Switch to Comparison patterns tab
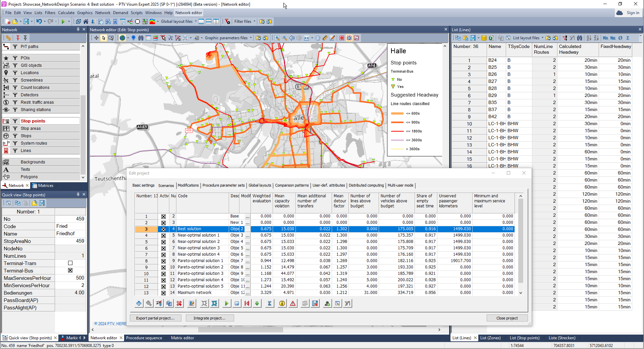 click(x=292, y=185)
